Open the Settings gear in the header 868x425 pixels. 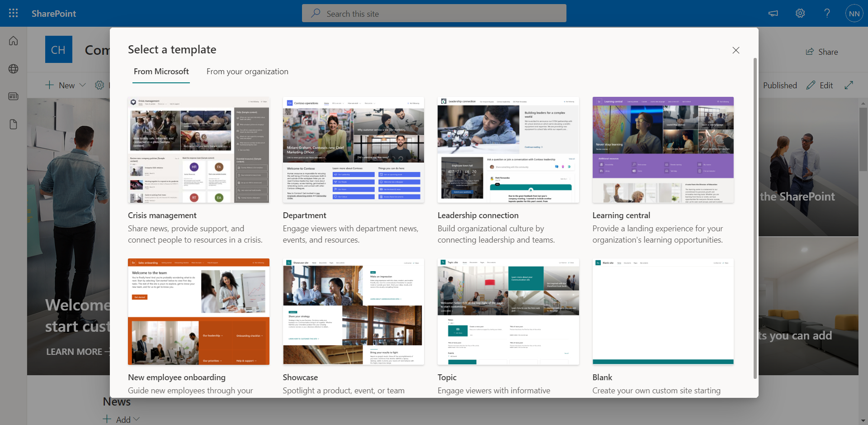[x=800, y=13]
